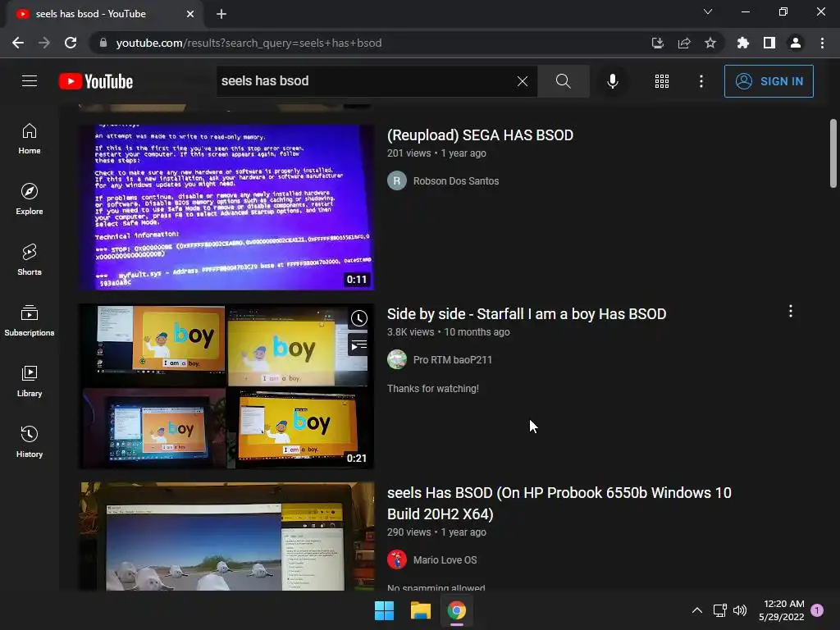This screenshot has height=630, width=840.
Task: Open History in the sidebar
Action: [30, 442]
